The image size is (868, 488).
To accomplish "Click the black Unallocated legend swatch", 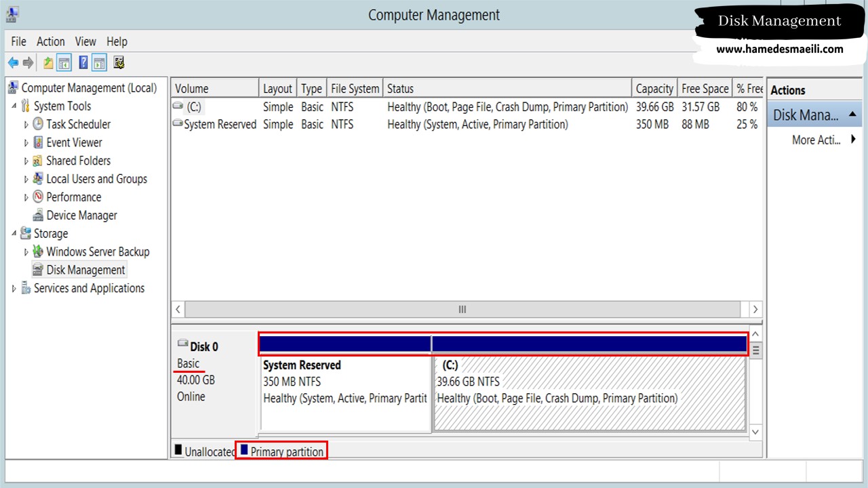I will click(179, 449).
